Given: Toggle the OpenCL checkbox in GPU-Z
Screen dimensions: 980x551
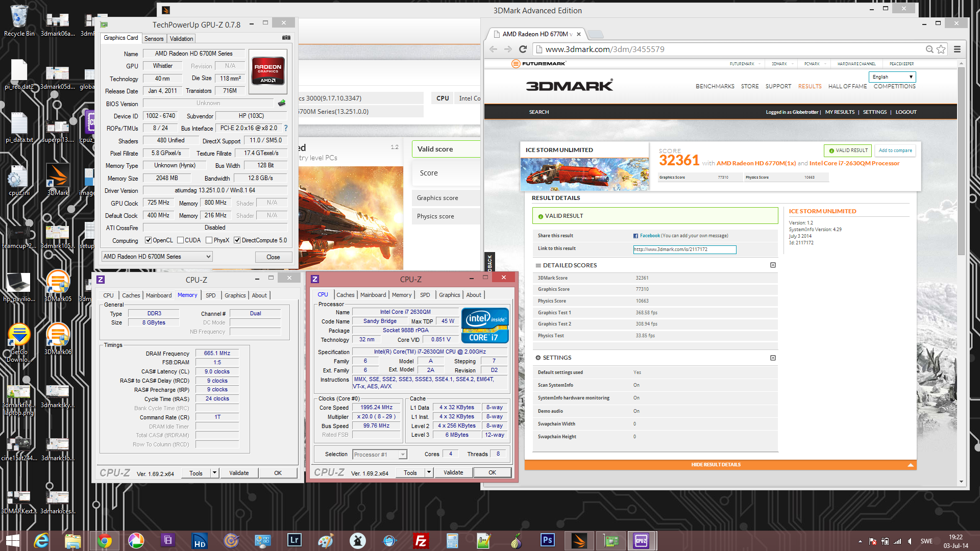Looking at the screenshot, I should tap(148, 240).
